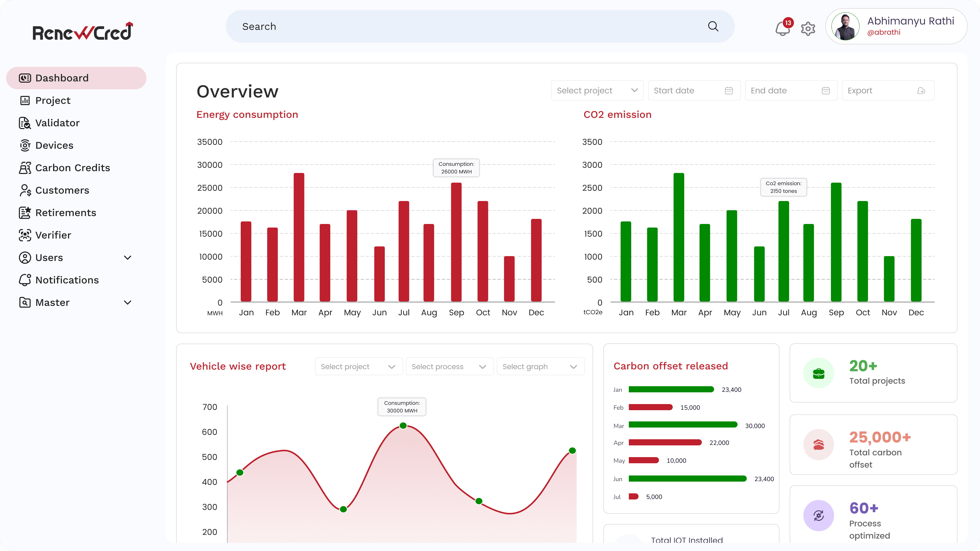Click the Total projects briefcase icon

click(818, 373)
